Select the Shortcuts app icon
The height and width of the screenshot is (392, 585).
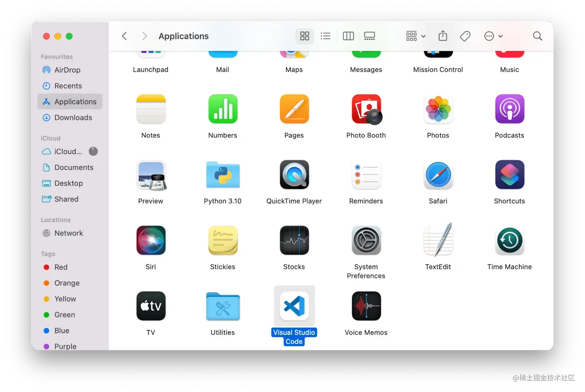pos(510,175)
